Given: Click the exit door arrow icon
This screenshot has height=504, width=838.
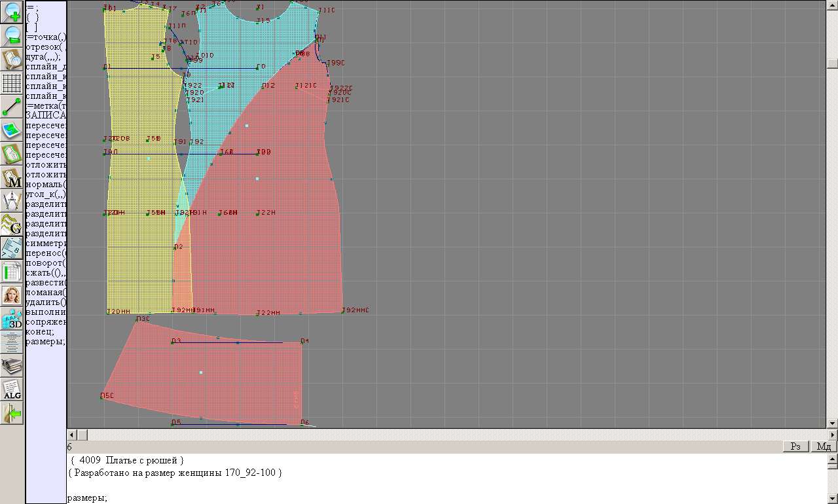Looking at the screenshot, I should click(x=12, y=413).
